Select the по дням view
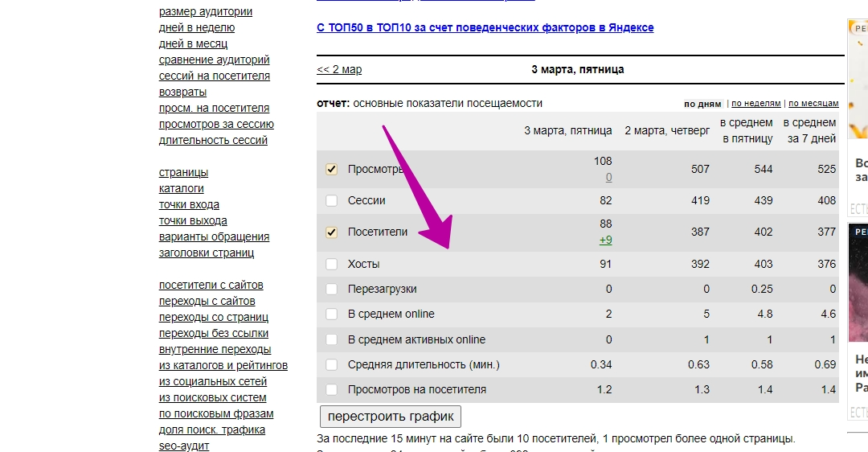The height and width of the screenshot is (452, 868). pyautogui.click(x=702, y=104)
